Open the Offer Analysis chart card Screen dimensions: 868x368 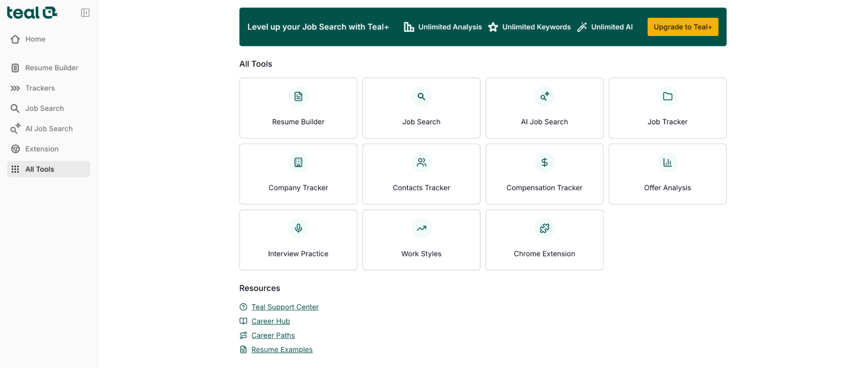click(x=667, y=174)
